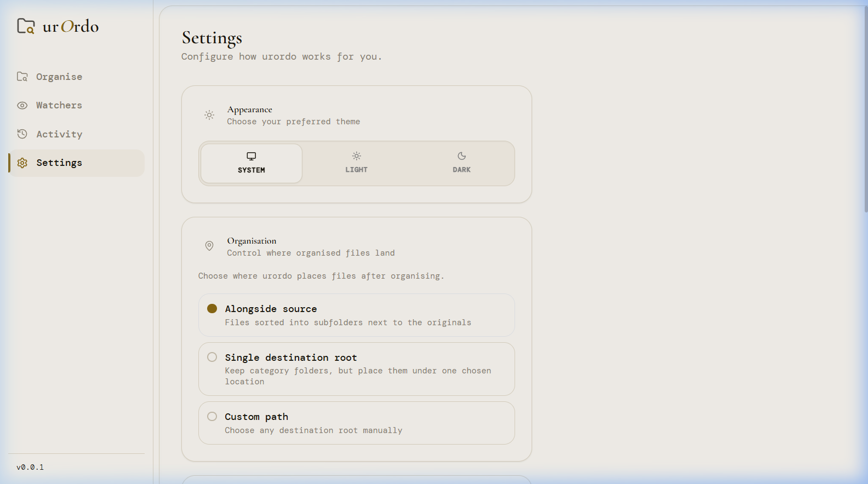Click the Custom path option title
The image size is (868, 484).
point(256,417)
